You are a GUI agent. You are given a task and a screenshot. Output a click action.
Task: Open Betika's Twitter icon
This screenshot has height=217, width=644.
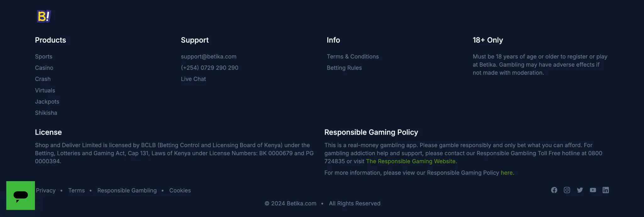(580, 190)
